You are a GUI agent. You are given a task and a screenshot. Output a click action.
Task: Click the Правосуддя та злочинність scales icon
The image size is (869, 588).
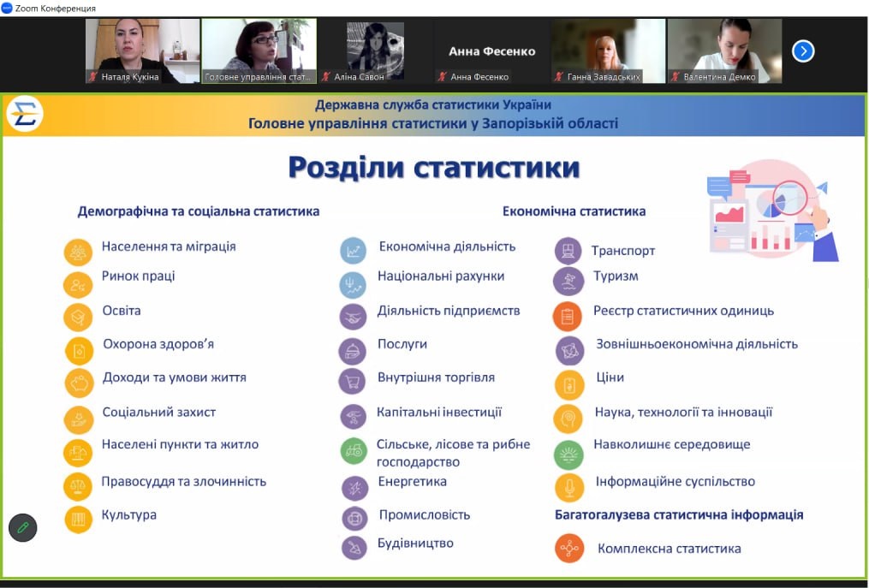click(78, 487)
